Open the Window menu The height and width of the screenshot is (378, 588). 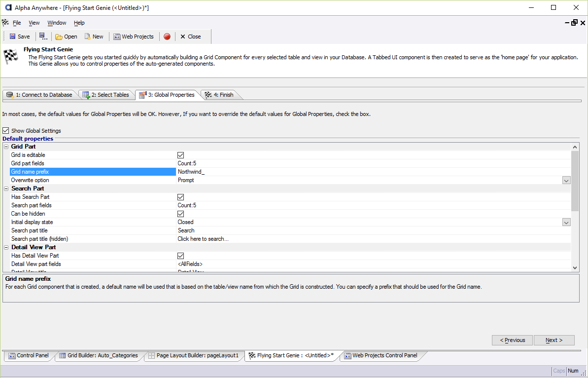[x=57, y=23]
